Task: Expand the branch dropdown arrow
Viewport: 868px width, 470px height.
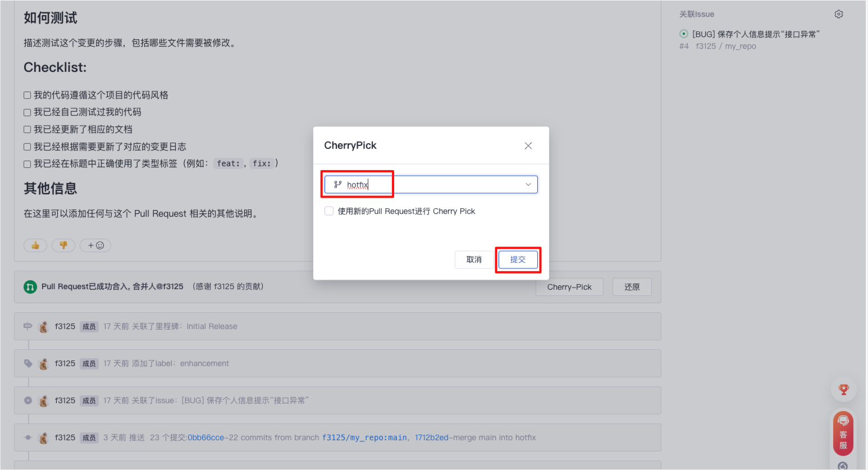Action: 528,185
